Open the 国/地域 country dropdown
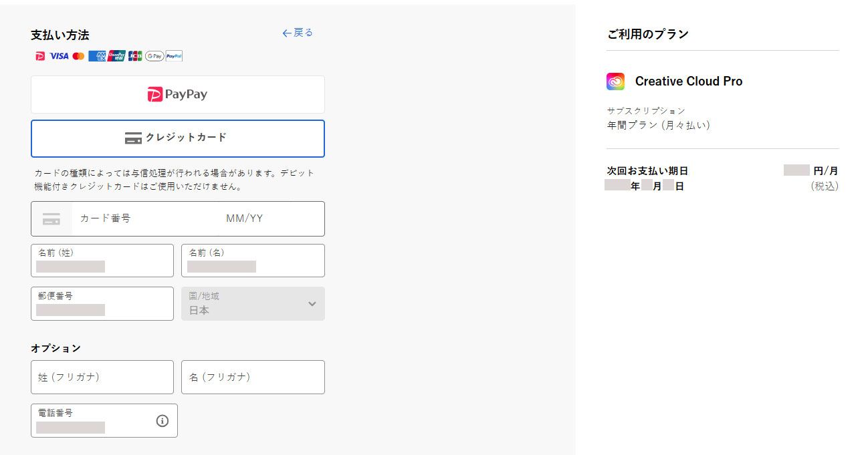Screen dimensions: 868x455 pos(253,304)
